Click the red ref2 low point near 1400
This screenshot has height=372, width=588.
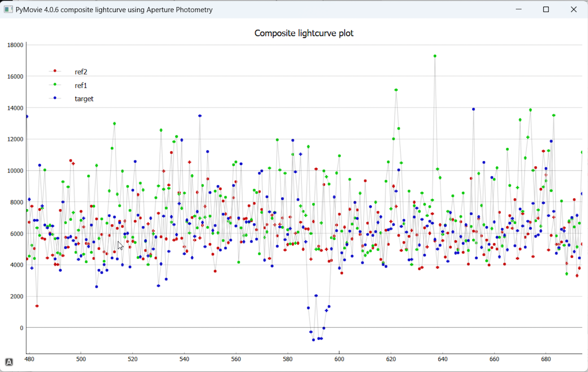tap(37, 306)
